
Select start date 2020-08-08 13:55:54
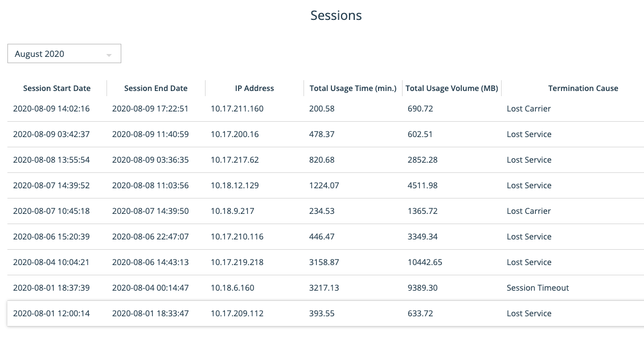51,160
